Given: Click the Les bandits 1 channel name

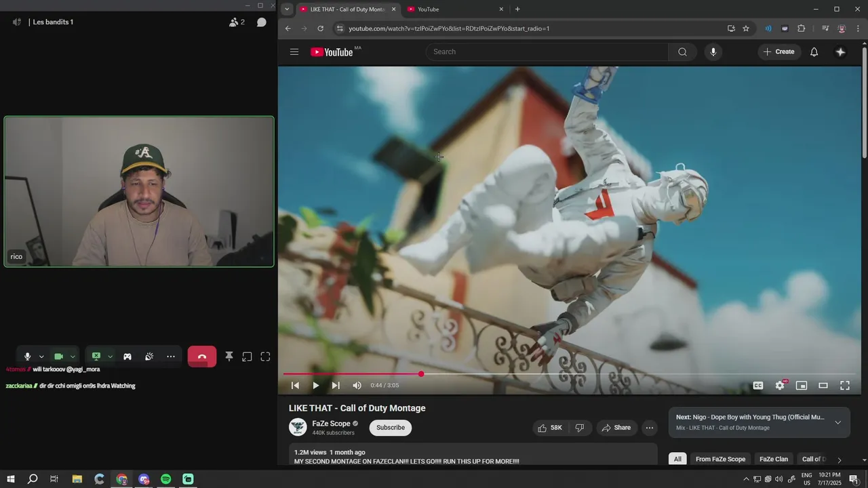Looking at the screenshot, I should [x=53, y=22].
